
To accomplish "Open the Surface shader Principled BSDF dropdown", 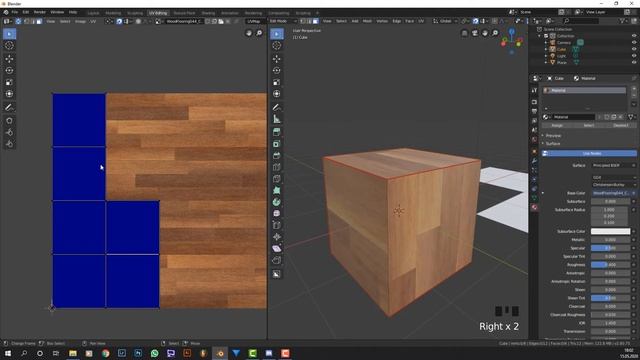I will coord(614,166).
